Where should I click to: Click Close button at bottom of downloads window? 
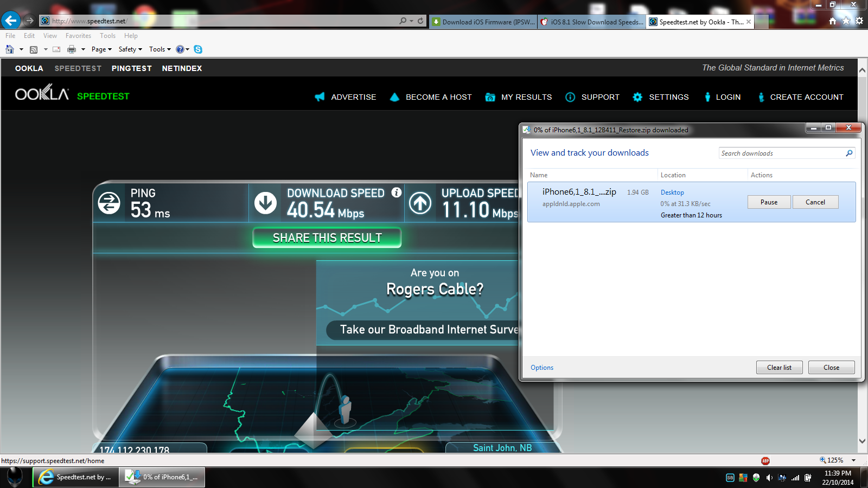click(x=831, y=368)
